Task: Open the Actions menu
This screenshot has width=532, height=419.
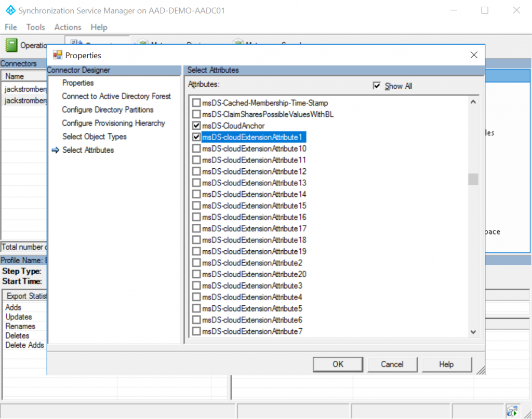Action: (68, 27)
